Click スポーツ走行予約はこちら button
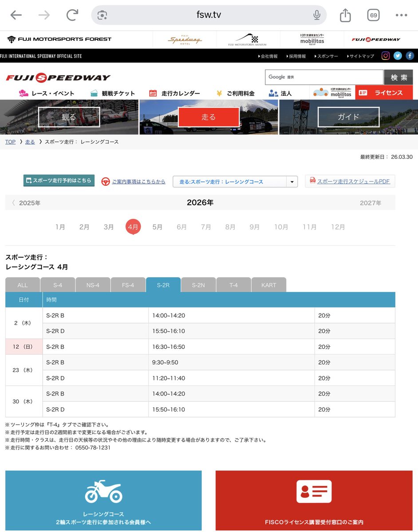The height and width of the screenshot is (532, 418). pyautogui.click(x=59, y=180)
